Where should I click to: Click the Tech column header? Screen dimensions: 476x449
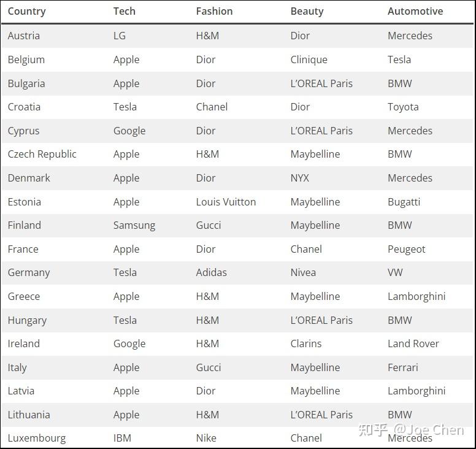125,12
